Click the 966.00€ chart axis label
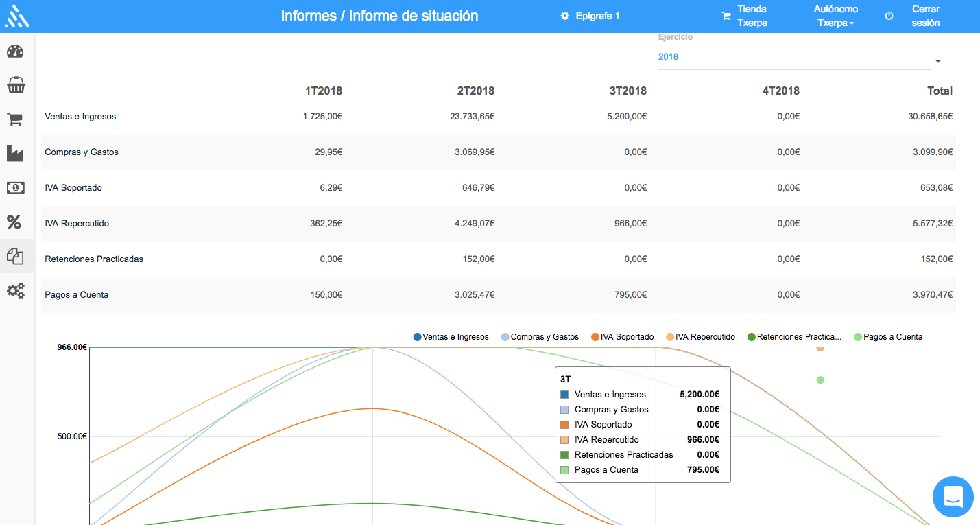Viewport: 980px width, 525px height. 72,347
